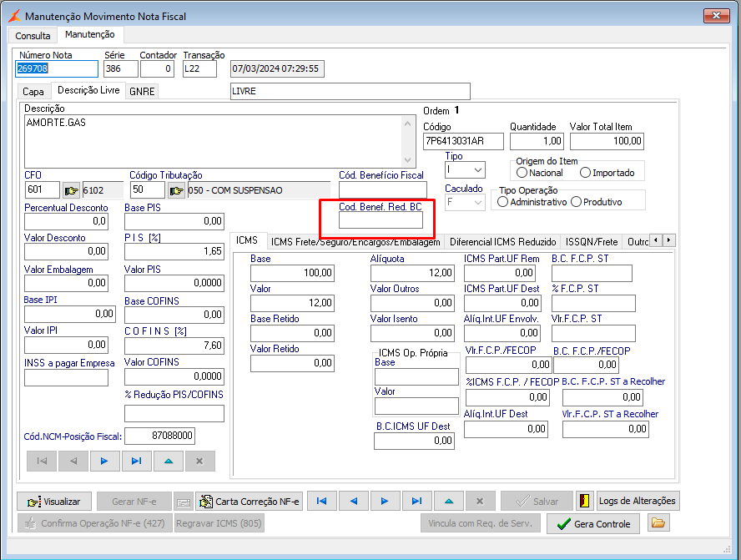Screen dimensions: 741x560
Task: Click next item arrow in item navigator
Action: coord(104,461)
